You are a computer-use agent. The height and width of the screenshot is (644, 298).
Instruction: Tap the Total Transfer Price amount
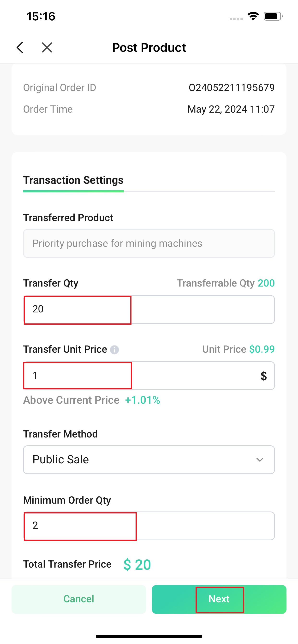(x=137, y=564)
